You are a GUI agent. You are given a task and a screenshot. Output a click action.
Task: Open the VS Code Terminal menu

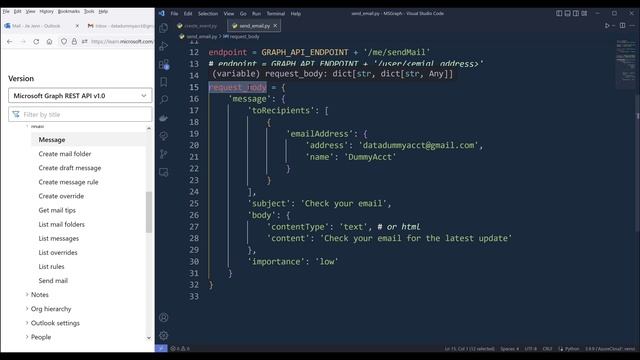pos(276,13)
